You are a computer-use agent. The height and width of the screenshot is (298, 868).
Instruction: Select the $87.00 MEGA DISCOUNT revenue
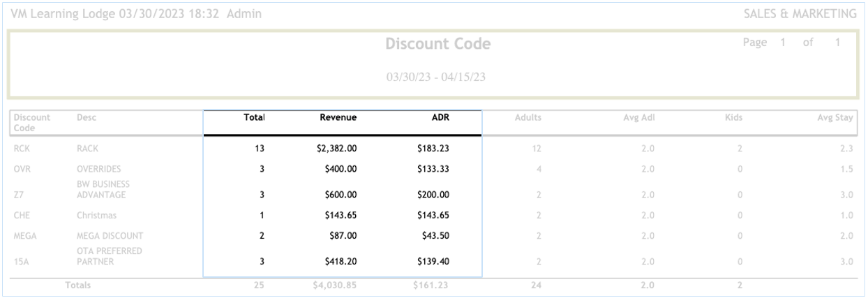[343, 237]
